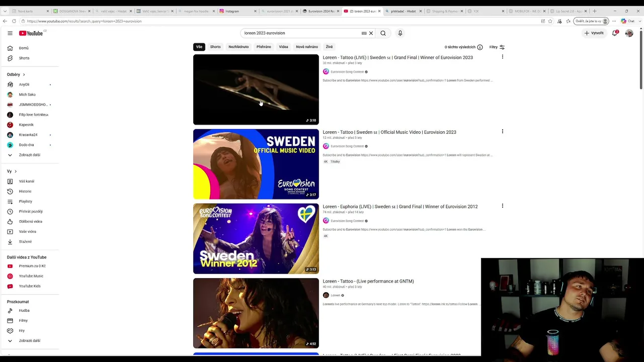This screenshot has width=644, height=362.
Task: Switch to the Instagram browser tab
Action: point(238,11)
